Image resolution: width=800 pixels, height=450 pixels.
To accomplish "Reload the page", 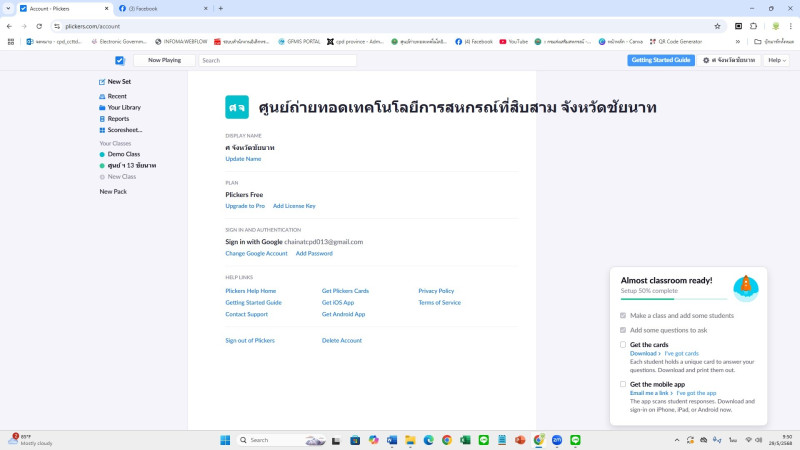I will point(39,26).
